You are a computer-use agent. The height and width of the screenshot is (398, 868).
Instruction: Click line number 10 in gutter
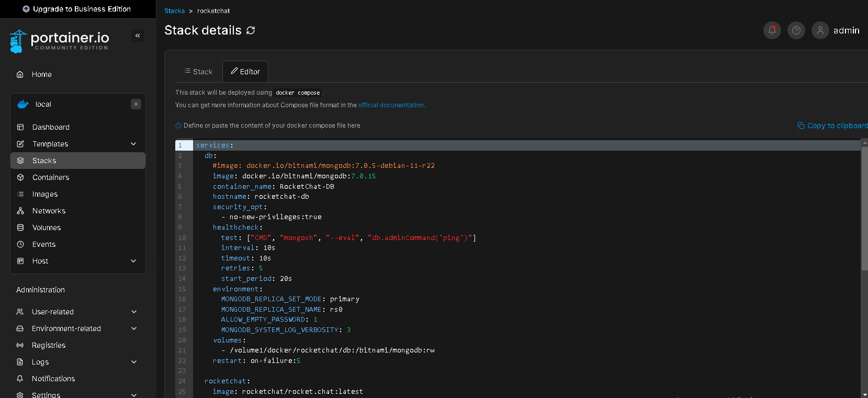(x=182, y=238)
